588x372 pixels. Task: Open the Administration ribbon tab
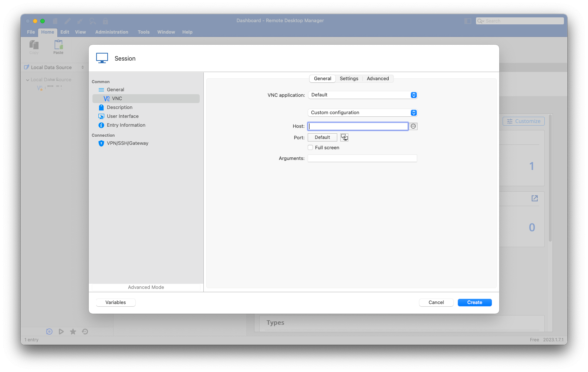112,32
